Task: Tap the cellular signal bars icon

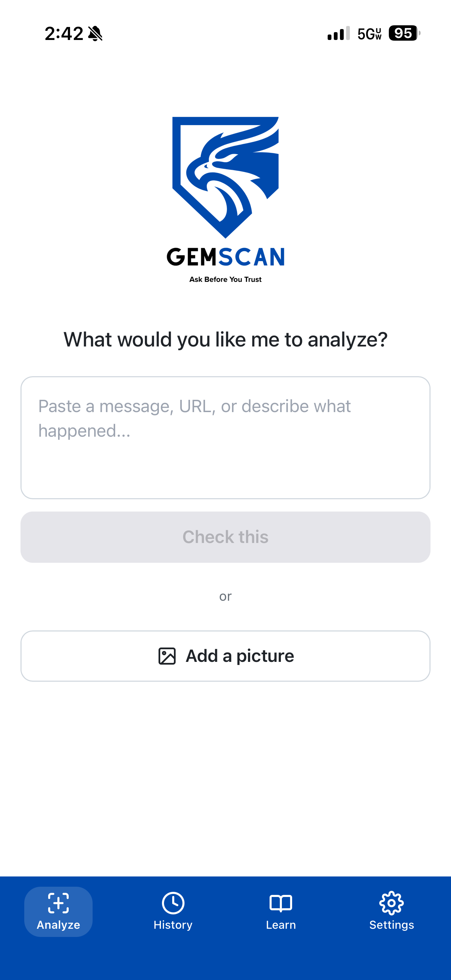Action: click(x=339, y=33)
